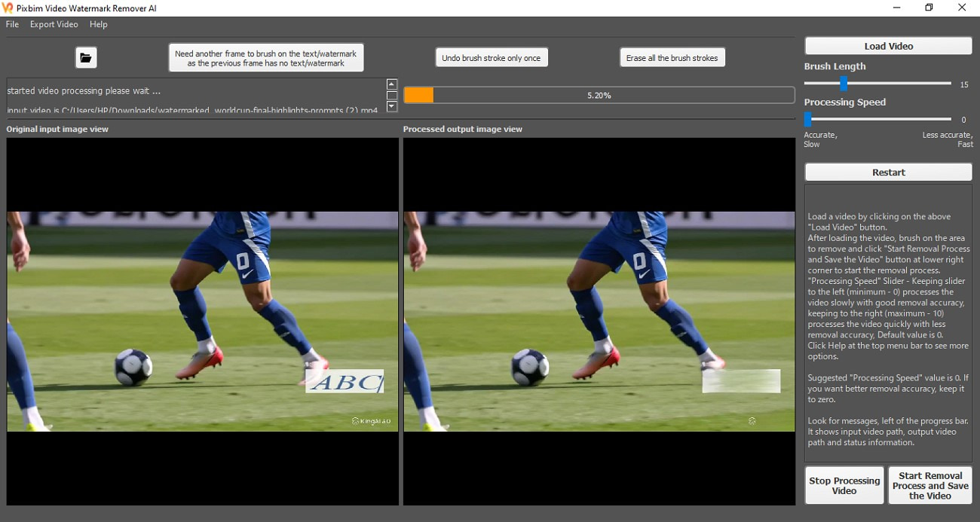Viewport: 980px width, 522px height.
Task: Click the 'Accurate, Slow' label
Action: tap(820, 139)
